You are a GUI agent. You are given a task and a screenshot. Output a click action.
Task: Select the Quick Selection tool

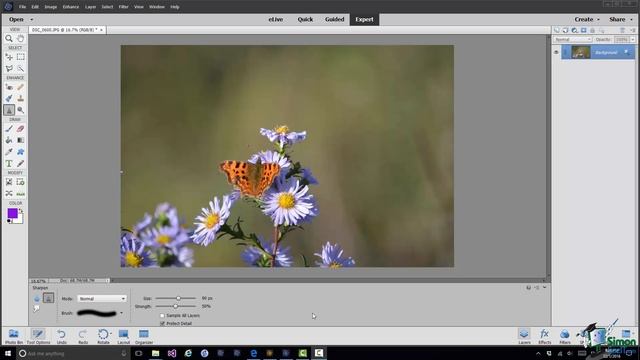pos(20,68)
